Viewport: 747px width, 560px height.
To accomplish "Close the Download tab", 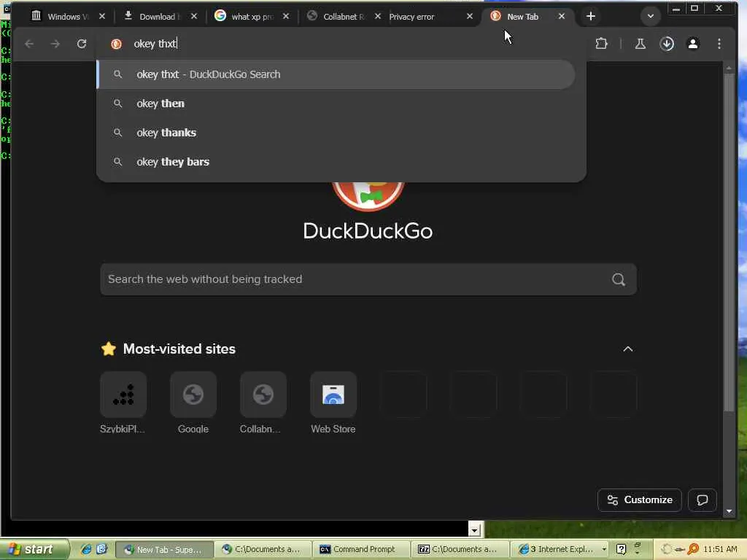I will [194, 16].
